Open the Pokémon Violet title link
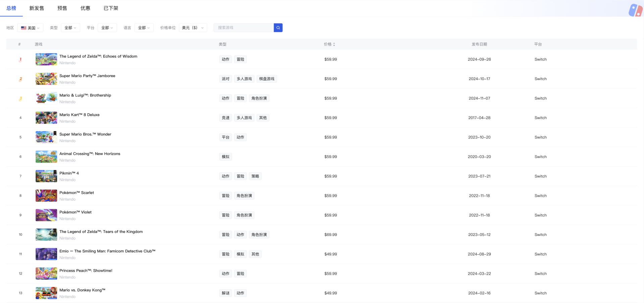 [x=75, y=212]
